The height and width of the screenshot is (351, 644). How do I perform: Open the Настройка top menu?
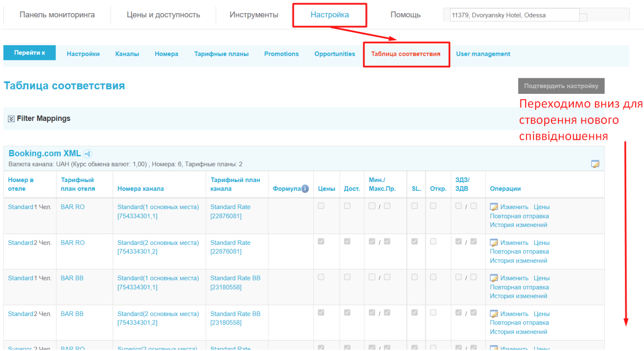click(330, 15)
